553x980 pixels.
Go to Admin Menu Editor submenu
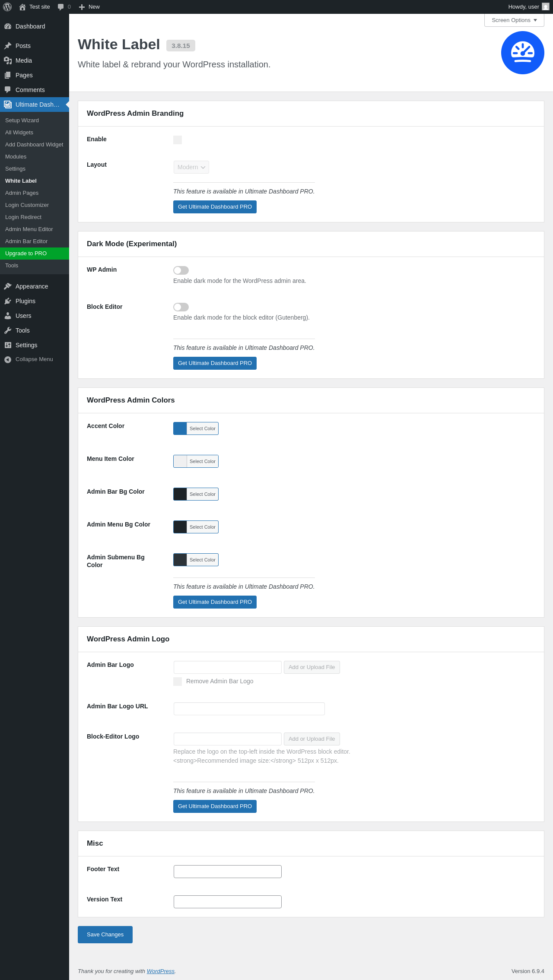(29, 229)
